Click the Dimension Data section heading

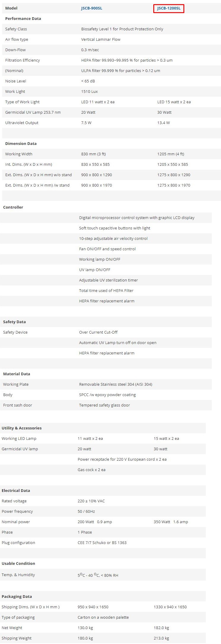tap(21, 143)
